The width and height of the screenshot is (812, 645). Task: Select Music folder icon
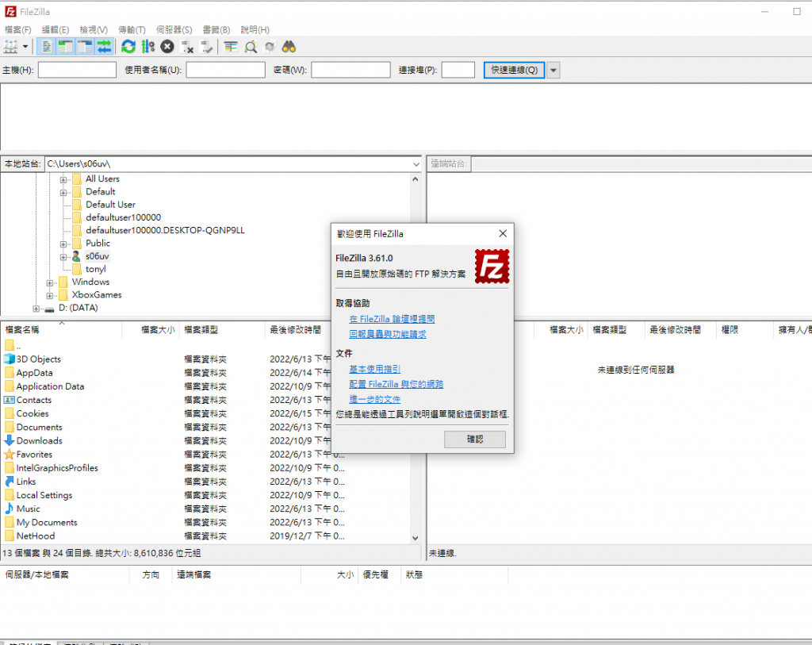[x=10, y=509]
